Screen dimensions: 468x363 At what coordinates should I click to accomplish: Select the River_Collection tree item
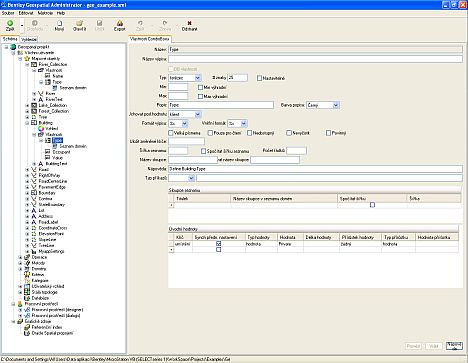click(53, 64)
